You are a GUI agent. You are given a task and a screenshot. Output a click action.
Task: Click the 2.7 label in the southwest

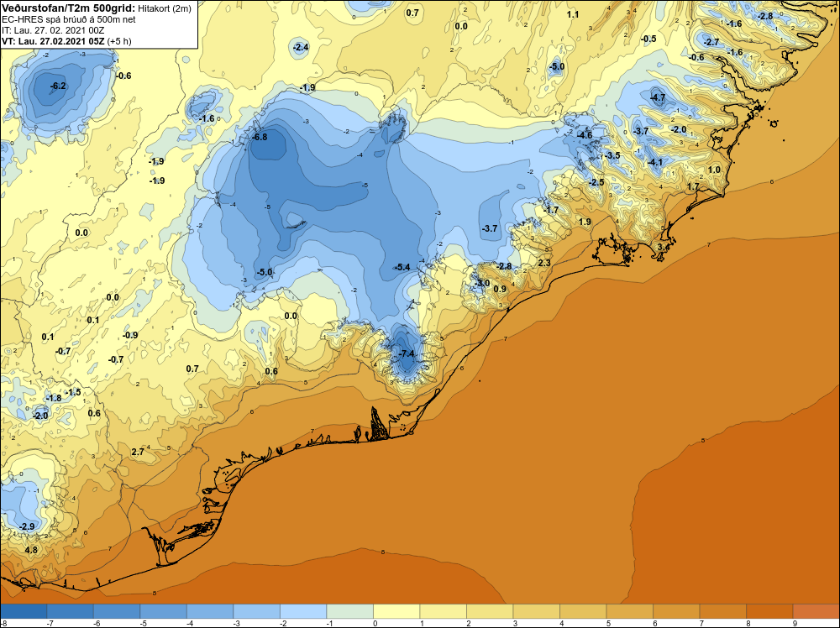(138, 452)
